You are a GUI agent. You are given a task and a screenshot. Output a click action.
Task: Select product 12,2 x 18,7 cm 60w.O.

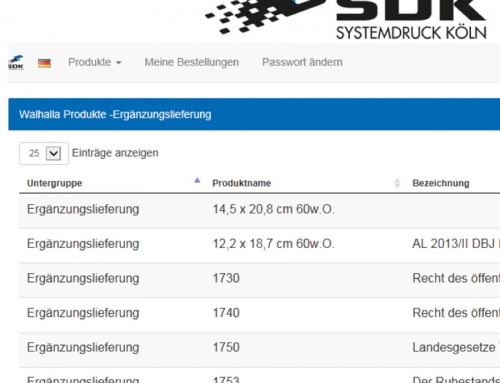pos(273,244)
